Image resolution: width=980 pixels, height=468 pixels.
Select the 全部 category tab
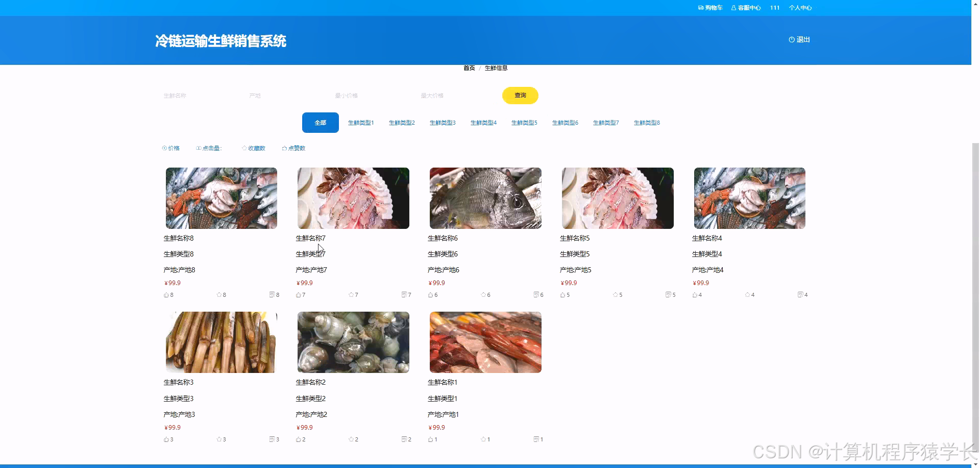pos(320,123)
